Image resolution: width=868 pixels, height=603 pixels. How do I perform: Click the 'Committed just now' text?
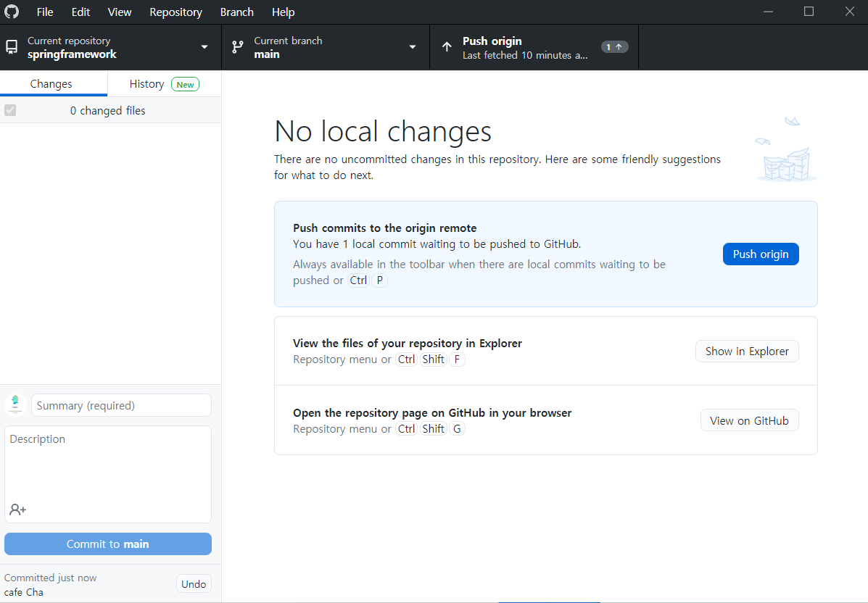tap(50, 578)
